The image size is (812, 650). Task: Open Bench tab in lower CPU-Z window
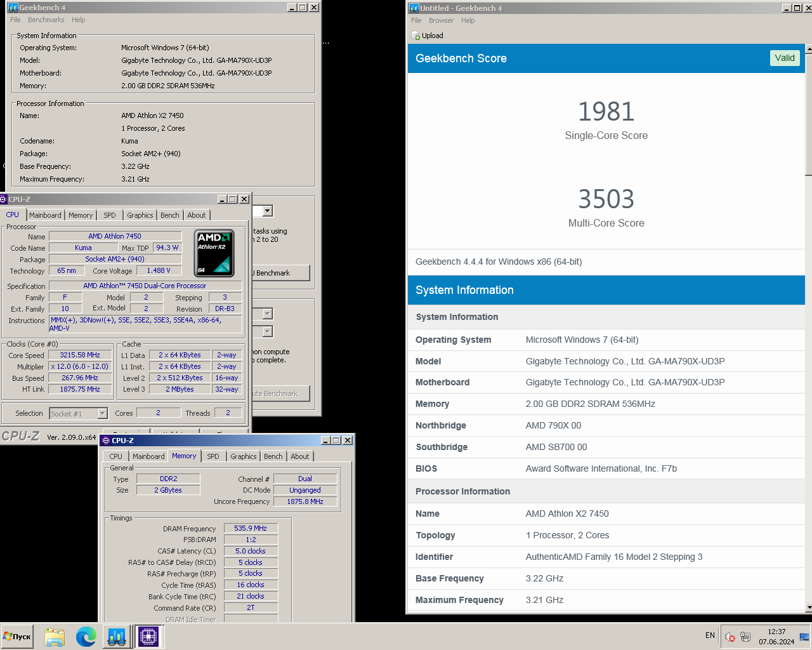click(273, 456)
